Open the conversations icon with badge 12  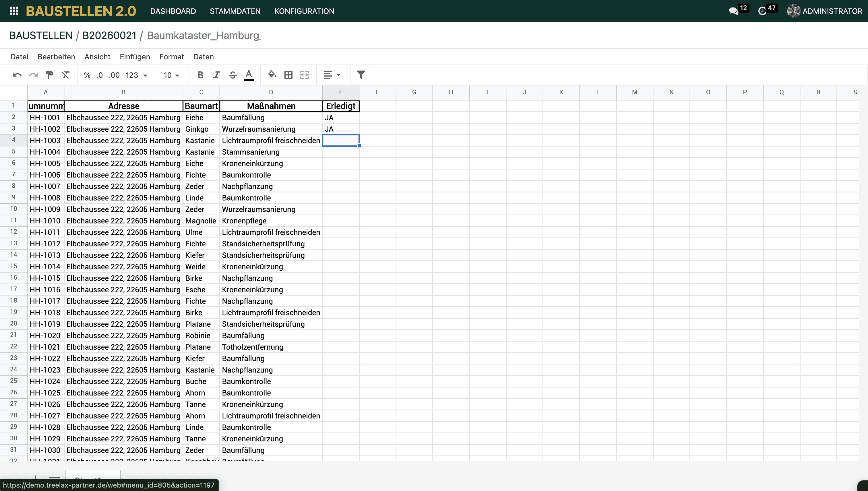pos(733,11)
